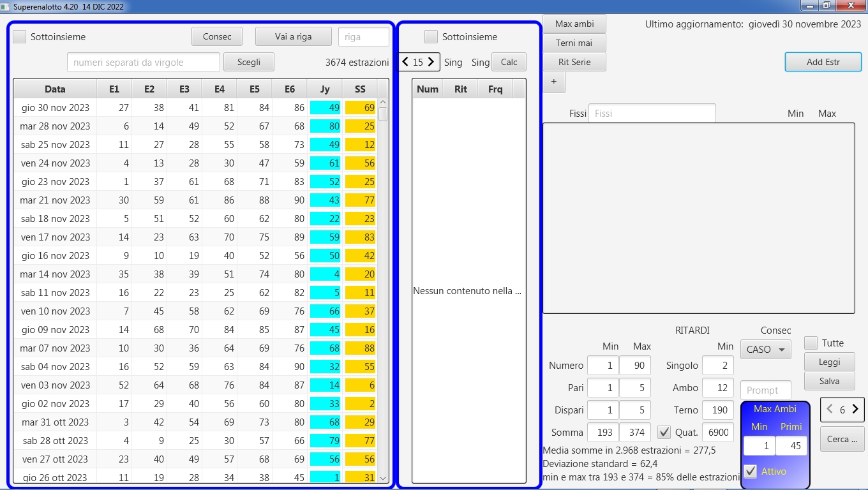
Task: Click the Singolo Min field showing 2
Action: [x=718, y=366]
